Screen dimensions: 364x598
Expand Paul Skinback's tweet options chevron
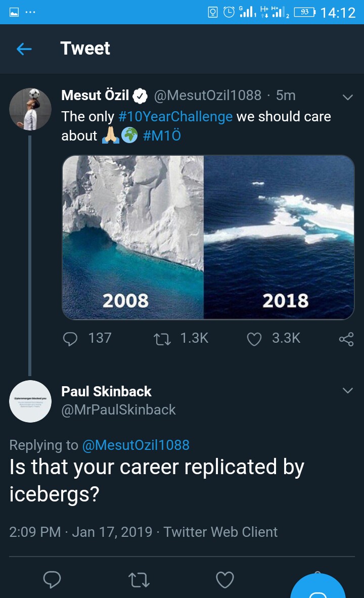tap(347, 391)
